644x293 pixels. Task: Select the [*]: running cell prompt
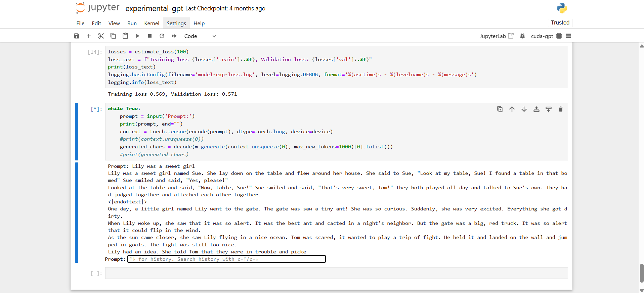[96, 109]
